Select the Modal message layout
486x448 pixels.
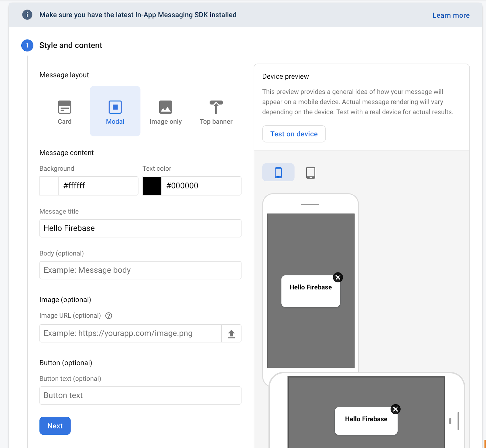tap(115, 112)
